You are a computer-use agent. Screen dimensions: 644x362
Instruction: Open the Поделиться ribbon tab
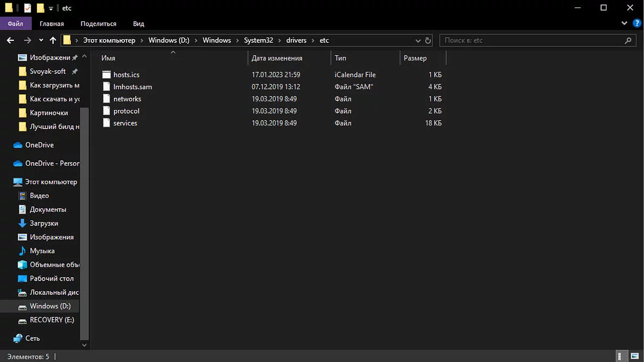(98, 24)
